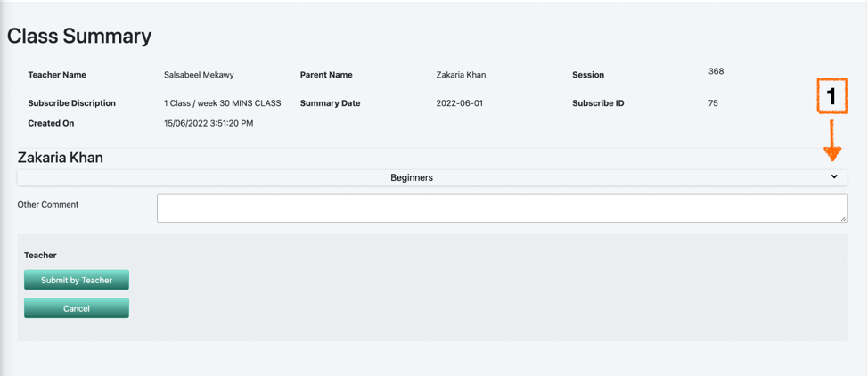The height and width of the screenshot is (376, 868).
Task: Expand the Beginners chevron arrow
Action: click(834, 177)
